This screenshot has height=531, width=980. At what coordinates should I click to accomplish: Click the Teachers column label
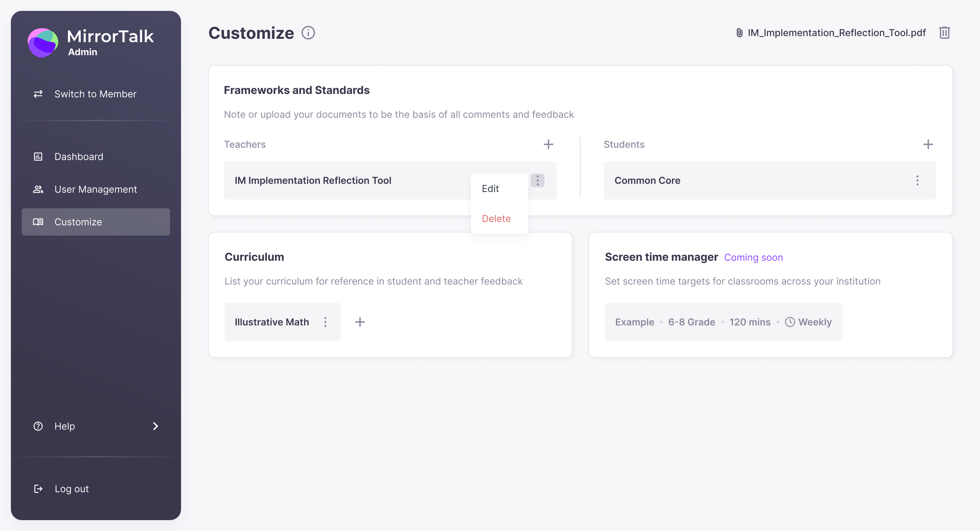click(245, 144)
